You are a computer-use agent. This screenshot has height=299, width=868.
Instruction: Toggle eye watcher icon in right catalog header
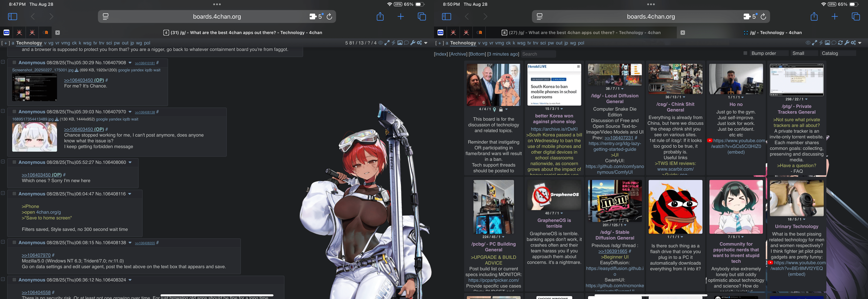(x=808, y=43)
